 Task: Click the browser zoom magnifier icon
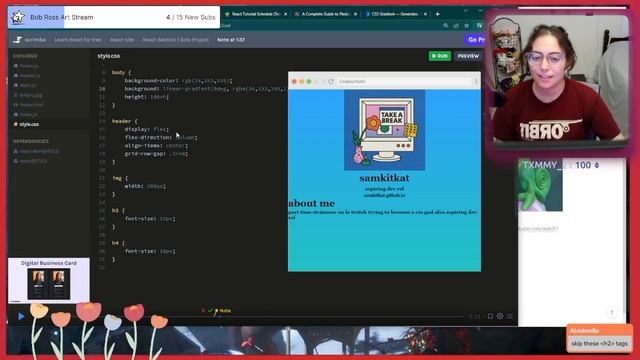point(445,25)
